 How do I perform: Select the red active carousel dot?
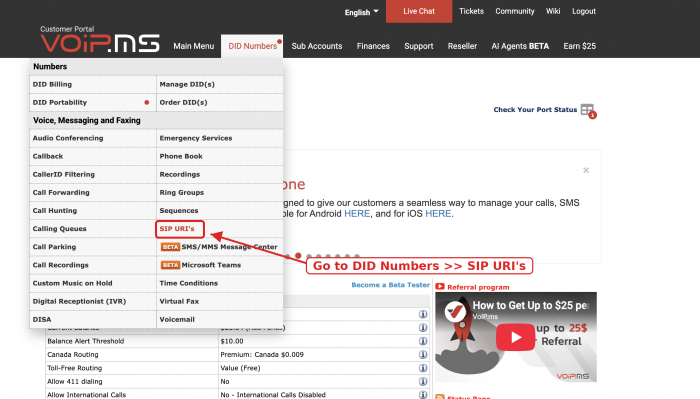click(298, 256)
